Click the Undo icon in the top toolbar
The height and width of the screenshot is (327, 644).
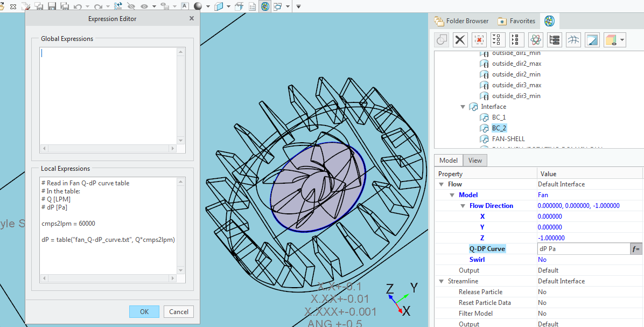[78, 6]
